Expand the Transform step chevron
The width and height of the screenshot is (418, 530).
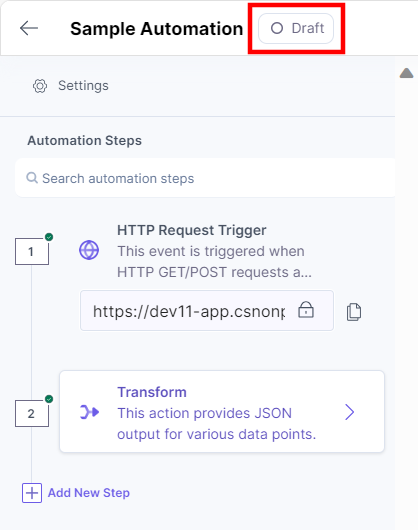(349, 412)
